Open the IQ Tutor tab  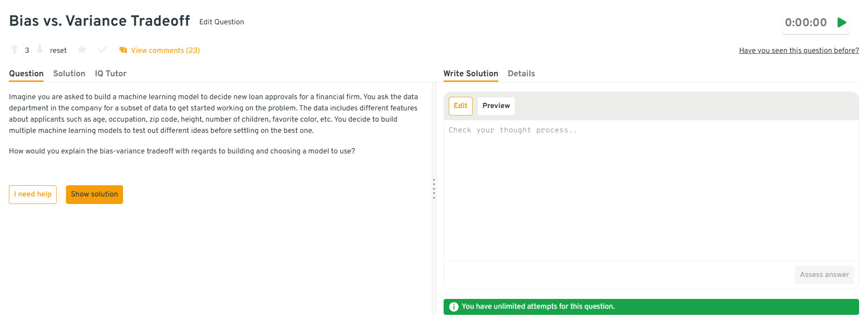pyautogui.click(x=110, y=73)
